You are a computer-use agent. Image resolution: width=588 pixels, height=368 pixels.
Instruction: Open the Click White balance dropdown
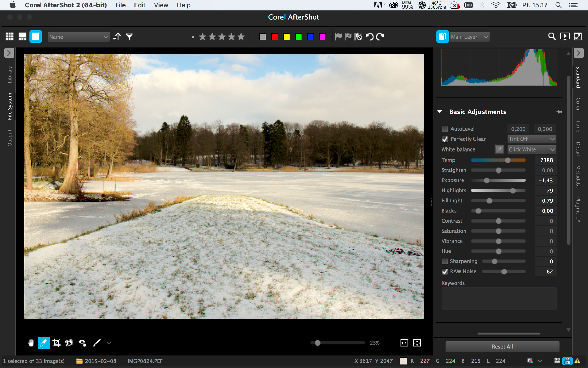532,149
